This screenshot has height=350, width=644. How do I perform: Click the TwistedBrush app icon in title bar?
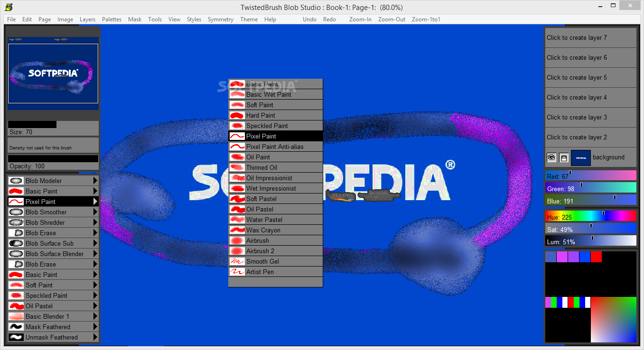(8, 7)
